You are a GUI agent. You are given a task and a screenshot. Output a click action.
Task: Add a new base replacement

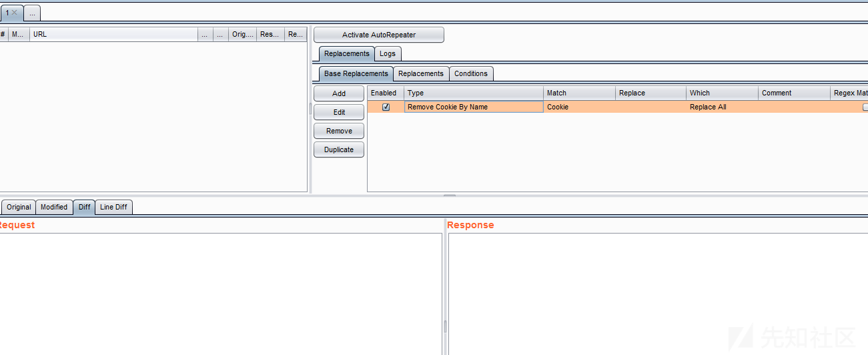coord(339,93)
